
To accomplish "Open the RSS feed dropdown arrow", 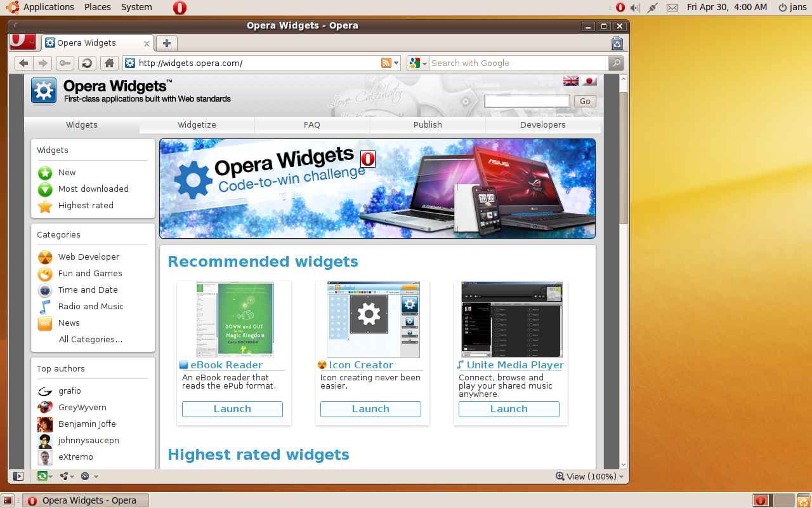I will point(396,63).
